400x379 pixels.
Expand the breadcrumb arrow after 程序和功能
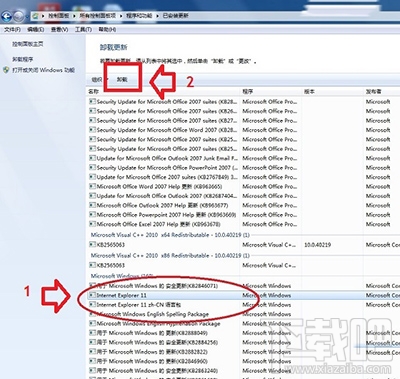[157, 16]
